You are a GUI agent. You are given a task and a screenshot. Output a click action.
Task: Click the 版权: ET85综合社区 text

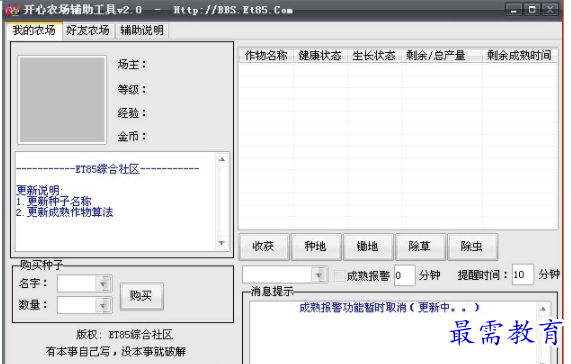pos(124,335)
